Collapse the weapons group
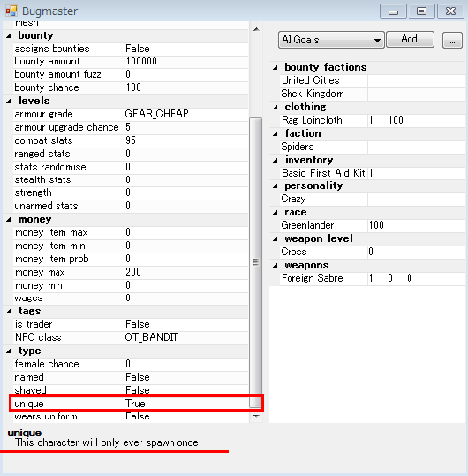 [x=275, y=265]
